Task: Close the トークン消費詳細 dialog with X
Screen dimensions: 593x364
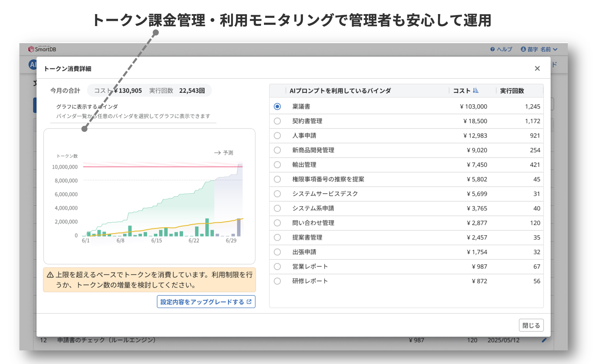Action: 537,68
